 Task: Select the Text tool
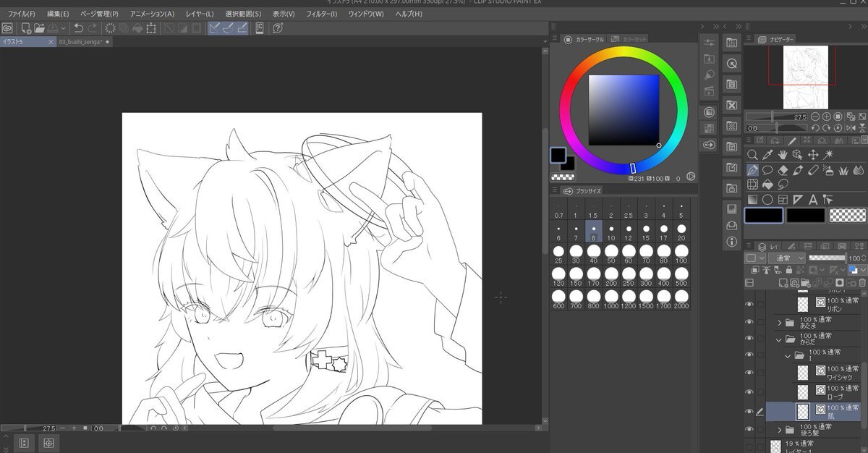(813, 200)
